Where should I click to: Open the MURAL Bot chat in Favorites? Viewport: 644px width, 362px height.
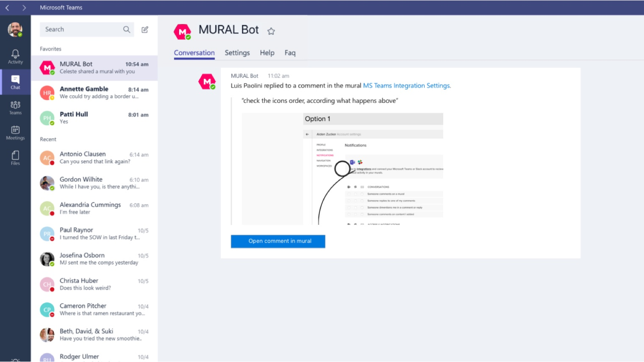[94, 68]
